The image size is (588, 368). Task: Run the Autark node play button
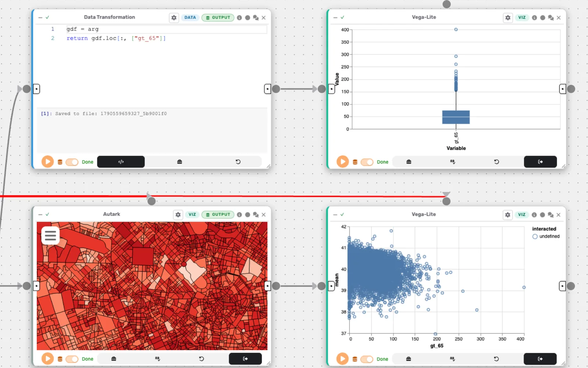47,359
